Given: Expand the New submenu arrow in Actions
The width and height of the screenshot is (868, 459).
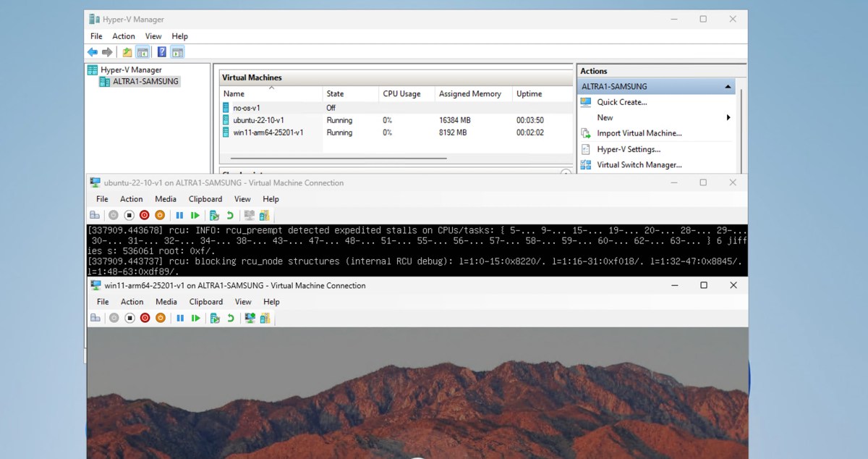Looking at the screenshot, I should 728,117.
